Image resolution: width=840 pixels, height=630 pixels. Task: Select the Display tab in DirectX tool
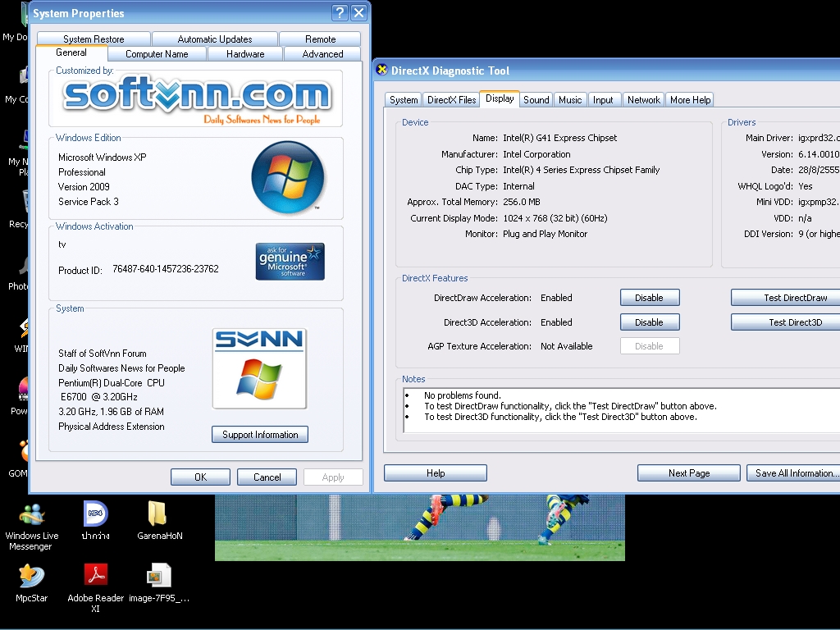[x=500, y=98]
